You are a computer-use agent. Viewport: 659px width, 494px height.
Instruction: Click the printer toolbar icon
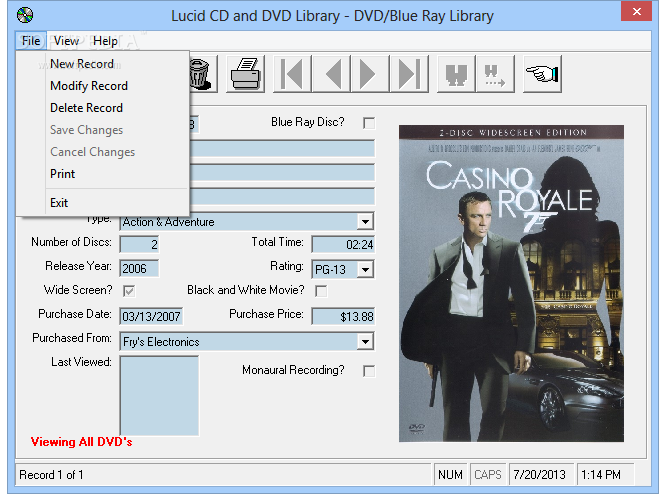pos(245,74)
